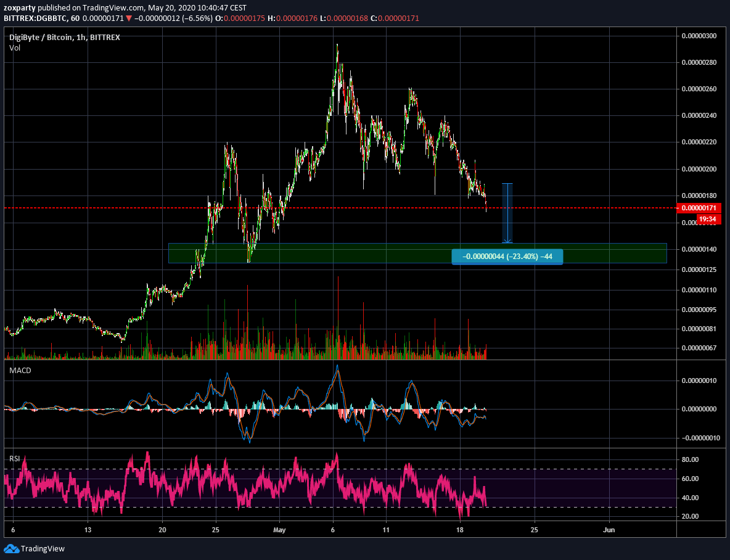This screenshot has width=730, height=560.
Task: Click the RSI 20.00 axis label
Action: point(690,516)
